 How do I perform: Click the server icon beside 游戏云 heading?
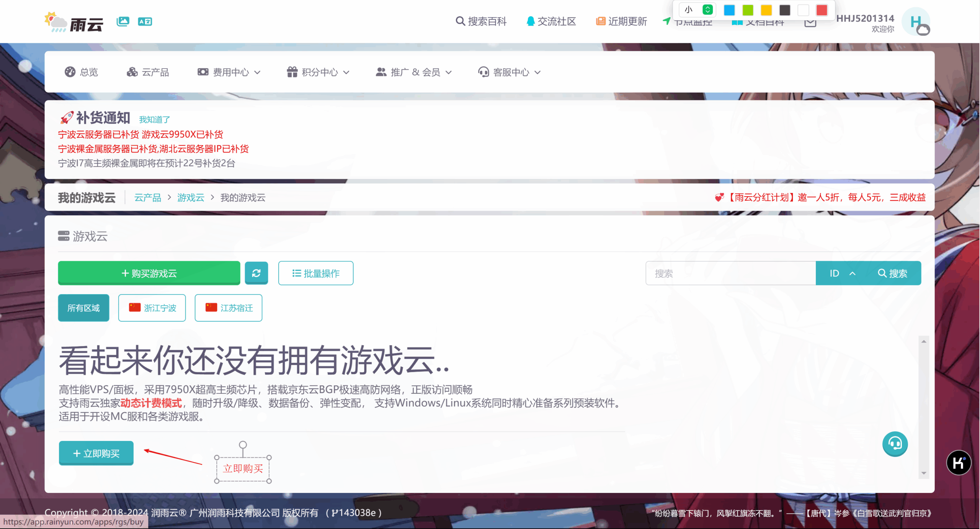point(64,236)
